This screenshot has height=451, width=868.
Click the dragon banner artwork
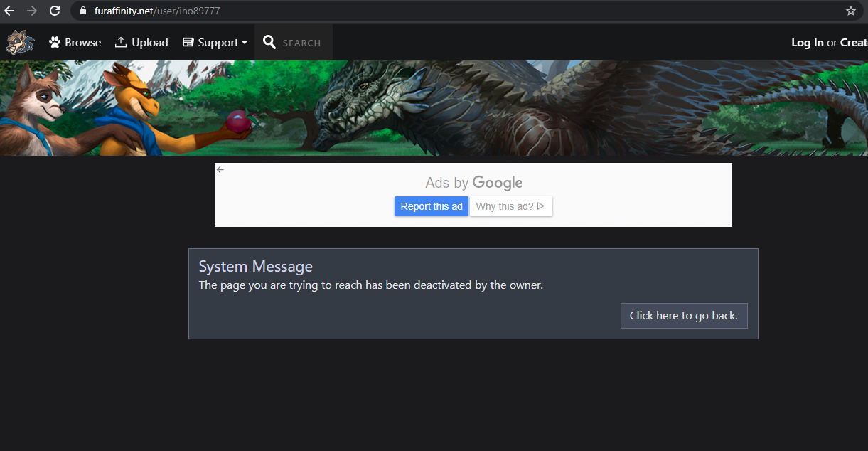pyautogui.click(x=434, y=108)
